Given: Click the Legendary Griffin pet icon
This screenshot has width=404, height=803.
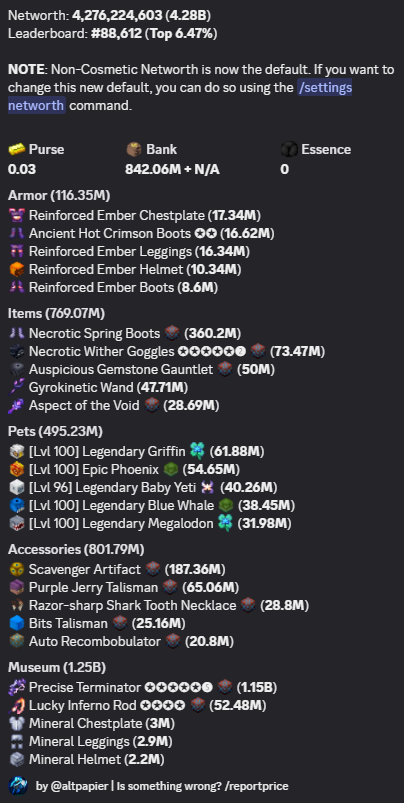Looking at the screenshot, I should click(x=16, y=452).
